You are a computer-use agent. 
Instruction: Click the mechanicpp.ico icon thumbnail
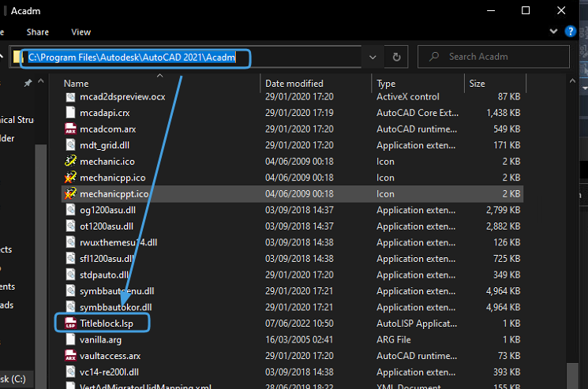pyautogui.click(x=70, y=178)
